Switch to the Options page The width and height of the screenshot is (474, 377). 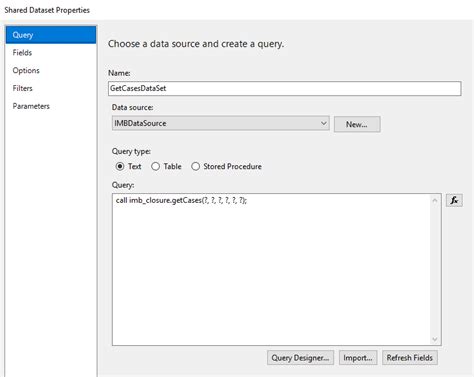click(x=26, y=70)
